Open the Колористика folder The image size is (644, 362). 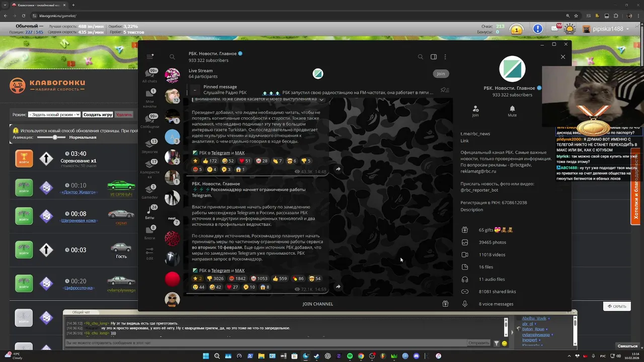pos(150,169)
